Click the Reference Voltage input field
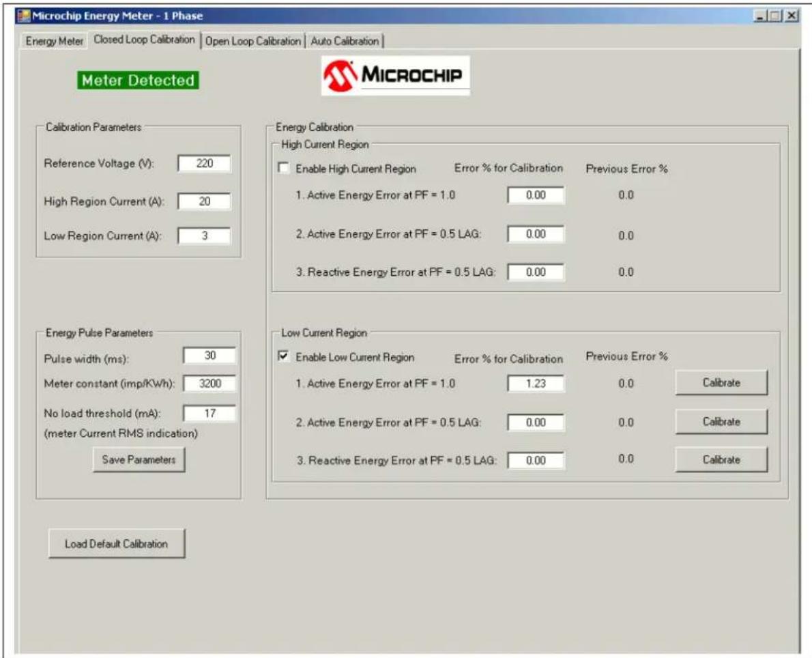This screenshot has width=812, height=658. 205,163
